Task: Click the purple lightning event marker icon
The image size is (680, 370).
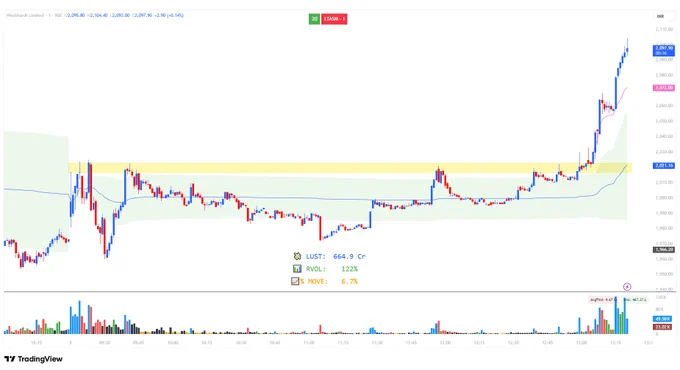Action: [627, 287]
